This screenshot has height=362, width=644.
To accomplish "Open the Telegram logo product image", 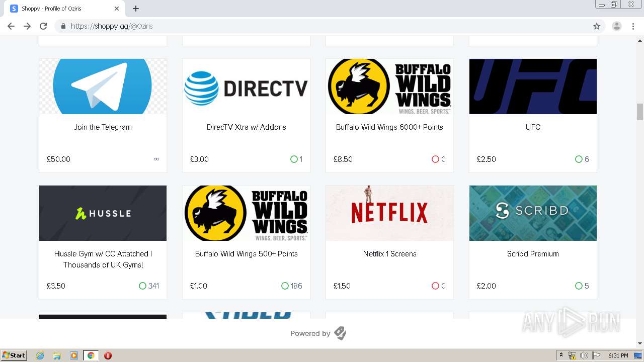I will point(103,86).
